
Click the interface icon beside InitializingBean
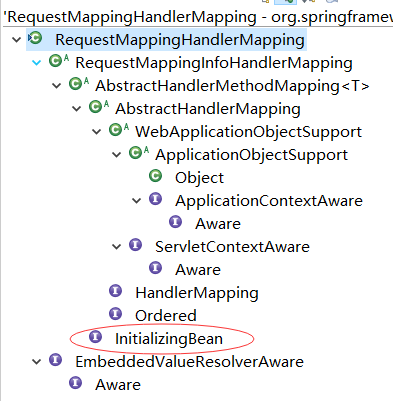coord(95,337)
